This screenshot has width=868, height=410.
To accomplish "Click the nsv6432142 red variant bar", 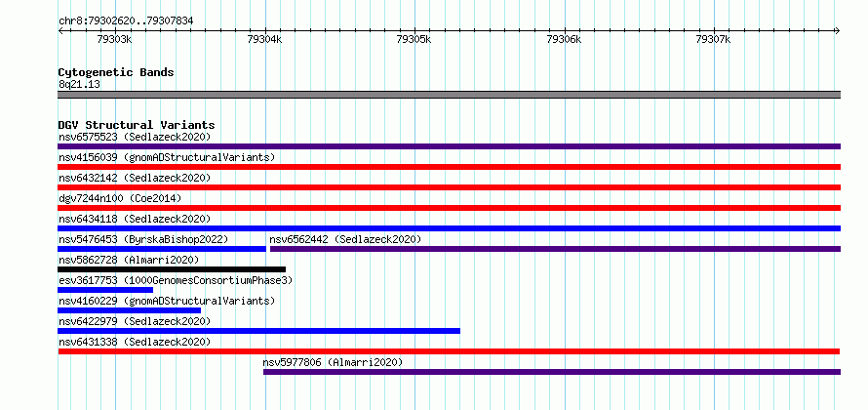I will click(449, 187).
